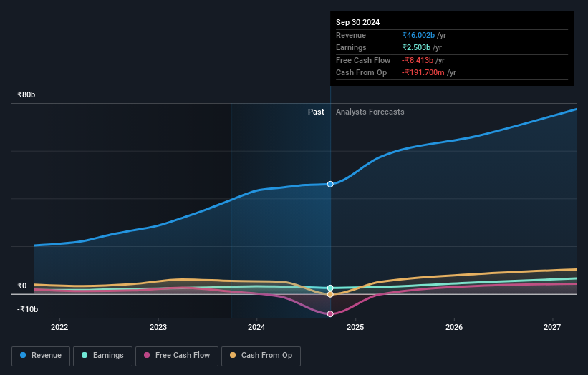Click the Revenue data point marker
588x375 pixels.
pos(330,184)
